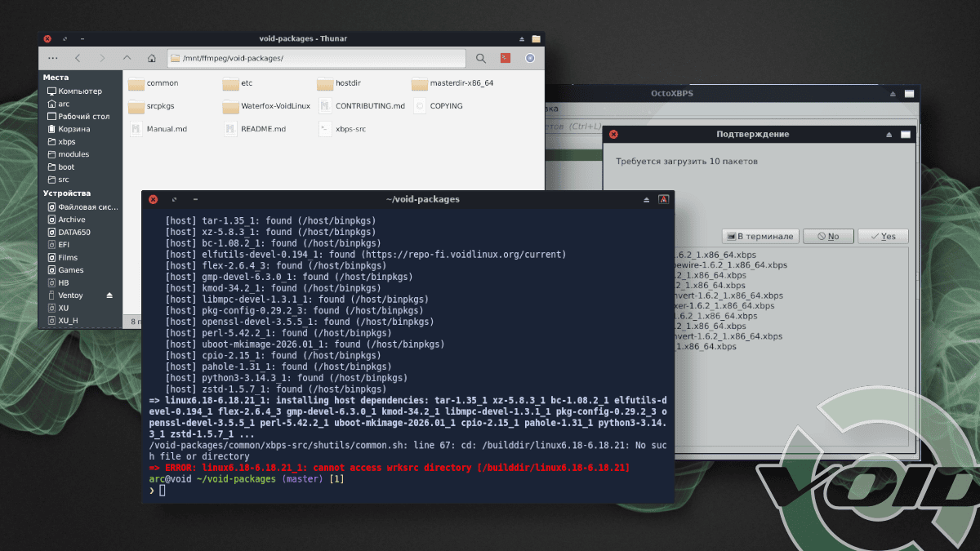Shade the OctoXBPS window with the arrow icon
The width and height of the screenshot is (980, 551).
(893, 95)
